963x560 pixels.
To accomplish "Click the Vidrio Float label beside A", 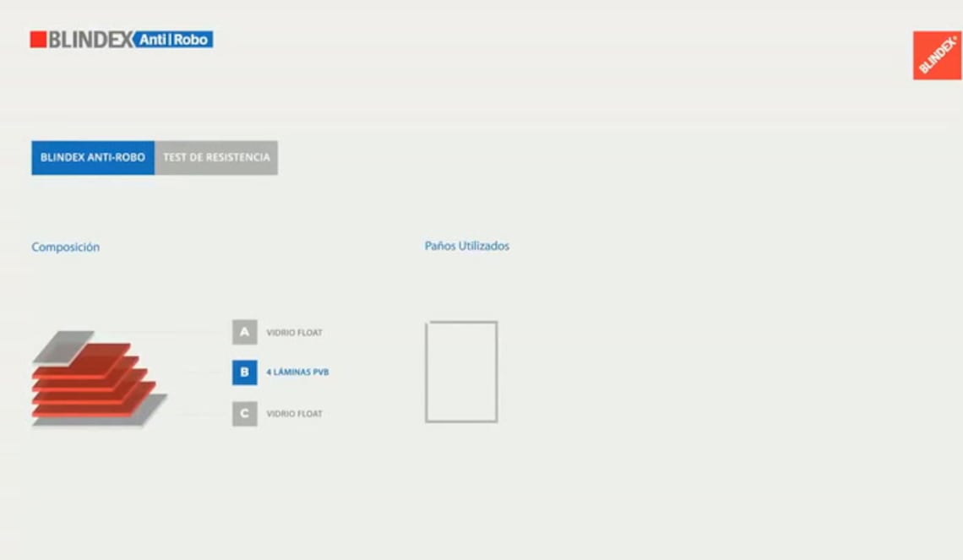I will (294, 333).
